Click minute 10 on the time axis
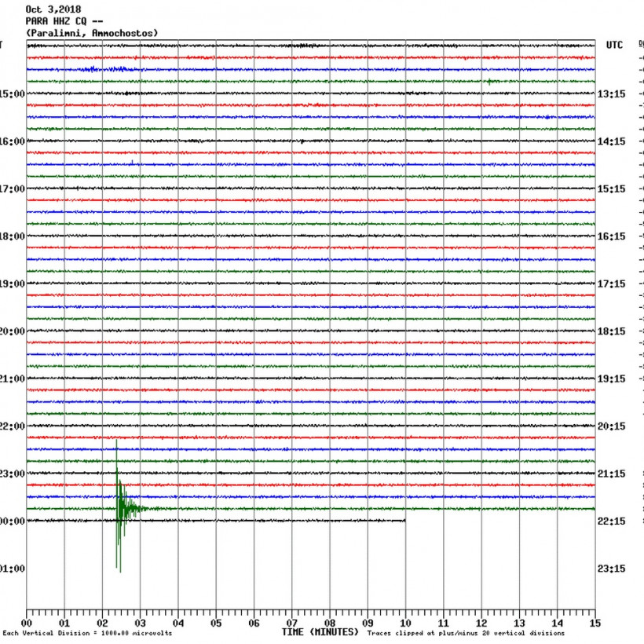The image size is (644, 644). tap(405, 624)
